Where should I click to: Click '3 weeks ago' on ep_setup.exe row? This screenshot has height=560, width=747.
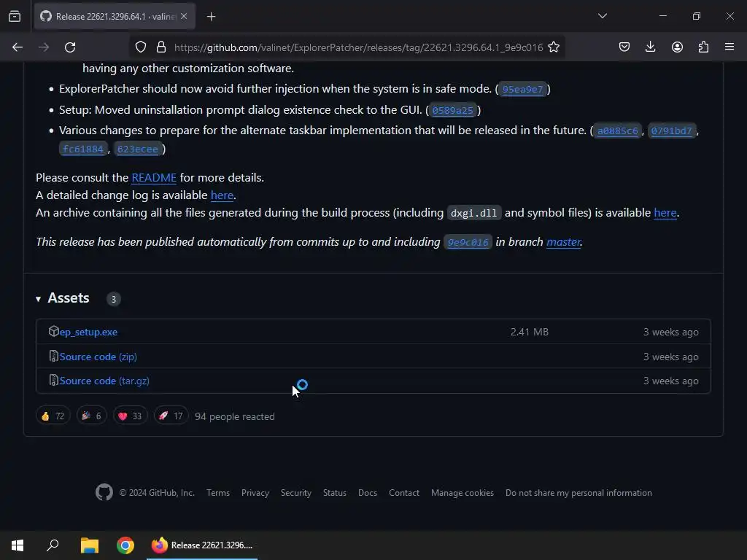[671, 332]
